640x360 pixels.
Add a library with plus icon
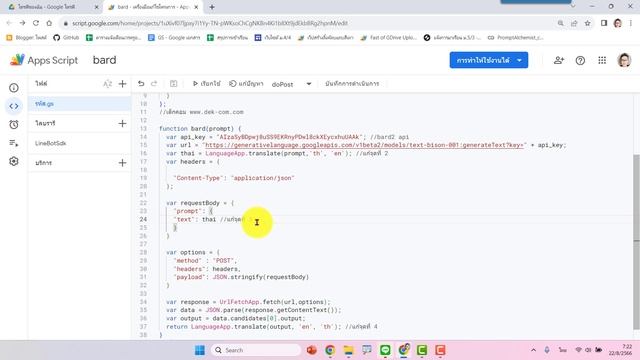[122, 123]
